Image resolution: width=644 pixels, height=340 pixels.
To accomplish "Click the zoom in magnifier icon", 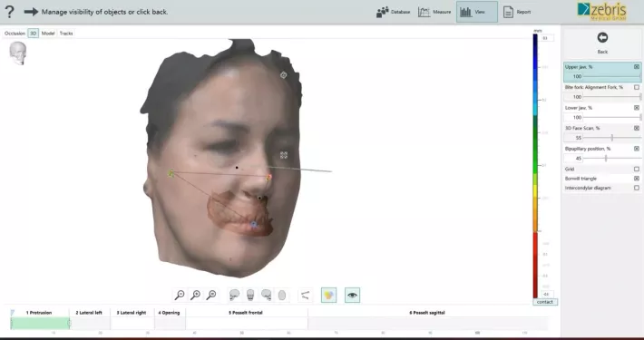I will pos(196,295).
